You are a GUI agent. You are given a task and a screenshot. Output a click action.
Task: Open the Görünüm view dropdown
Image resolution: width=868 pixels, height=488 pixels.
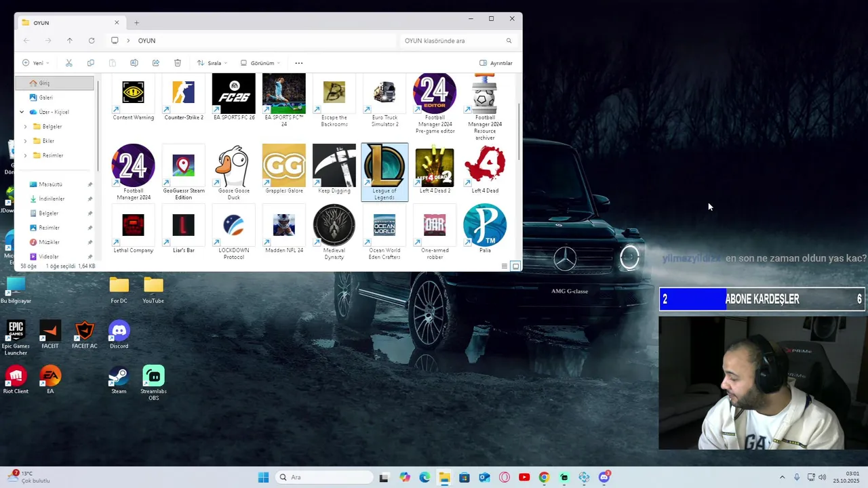pyautogui.click(x=260, y=63)
